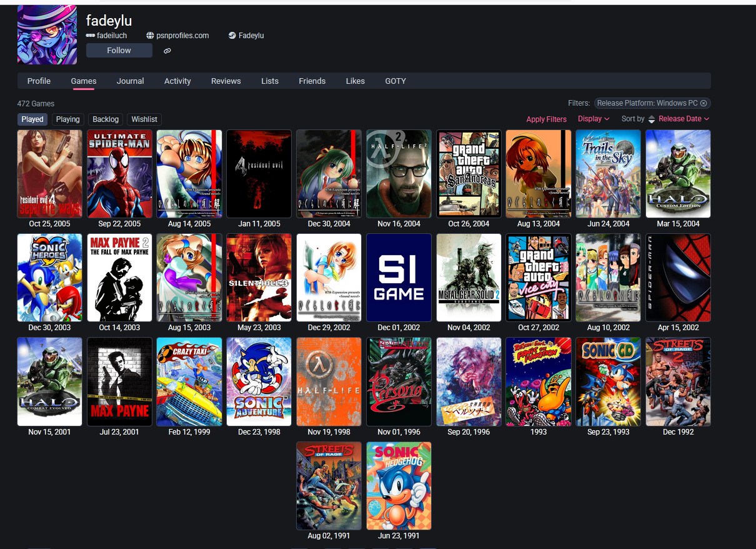Open the Streets of Rage 2 cover
This screenshot has width=756, height=549.
[x=678, y=382]
